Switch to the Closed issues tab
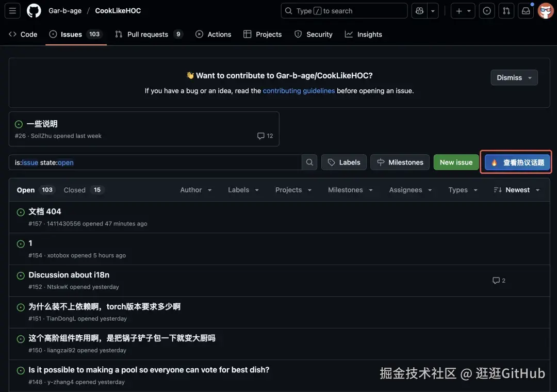The image size is (557, 392). click(74, 190)
